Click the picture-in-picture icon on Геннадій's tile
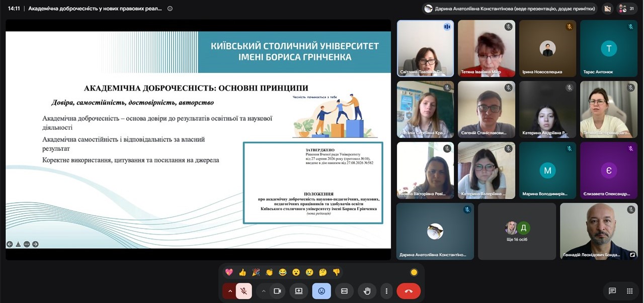Image resolution: width=644 pixels, height=303 pixels. (632, 255)
